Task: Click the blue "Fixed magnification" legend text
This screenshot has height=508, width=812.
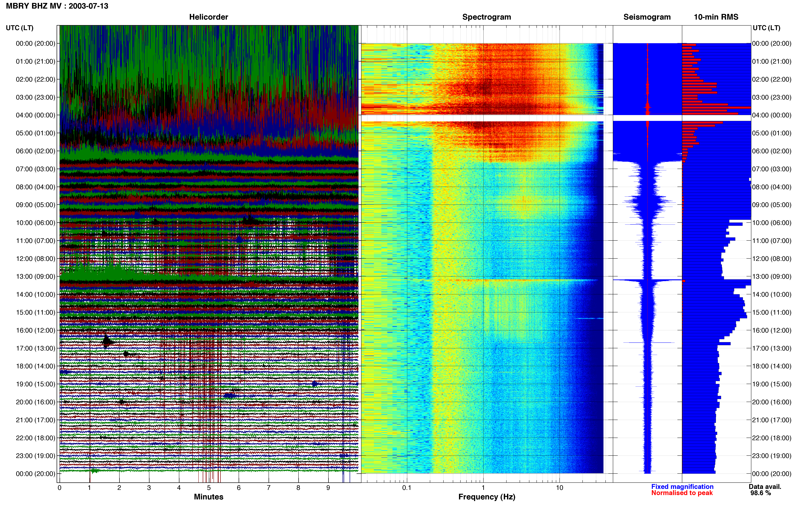Action: point(682,487)
